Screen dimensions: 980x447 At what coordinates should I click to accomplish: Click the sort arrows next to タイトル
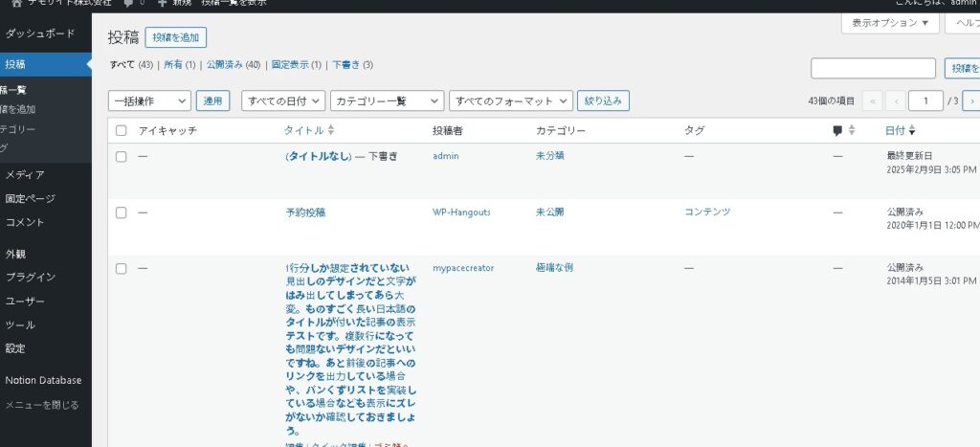click(x=331, y=130)
